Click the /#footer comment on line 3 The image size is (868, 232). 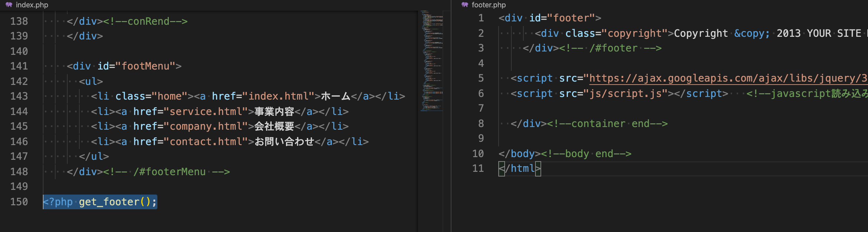tap(610, 48)
